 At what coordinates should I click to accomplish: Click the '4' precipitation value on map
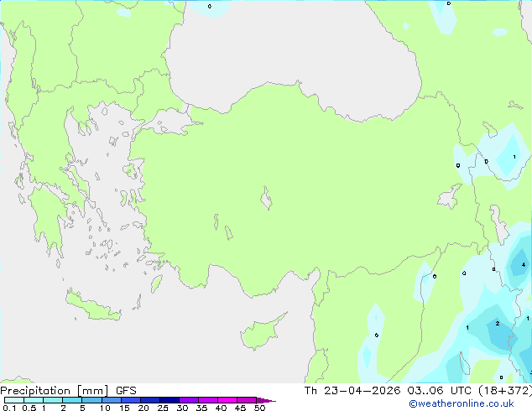524,264
